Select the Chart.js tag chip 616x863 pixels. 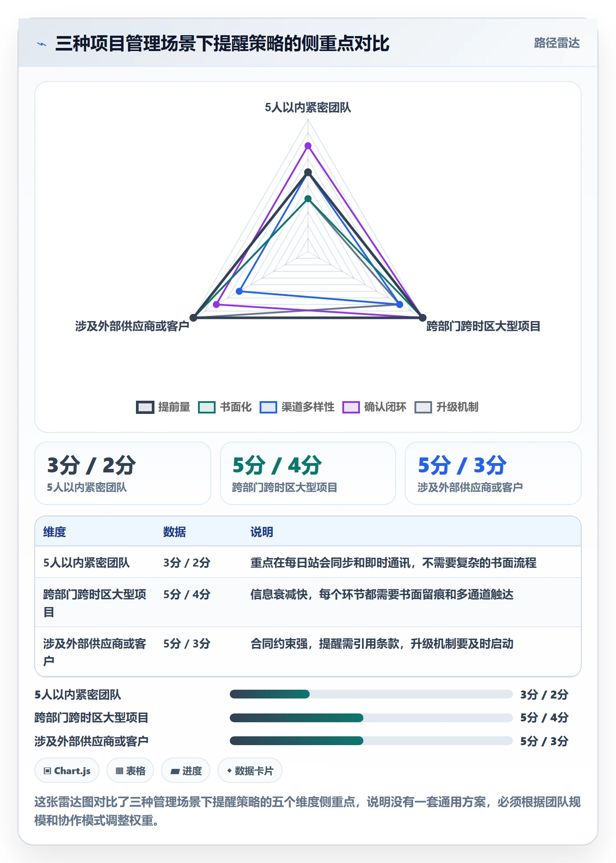pos(67,771)
